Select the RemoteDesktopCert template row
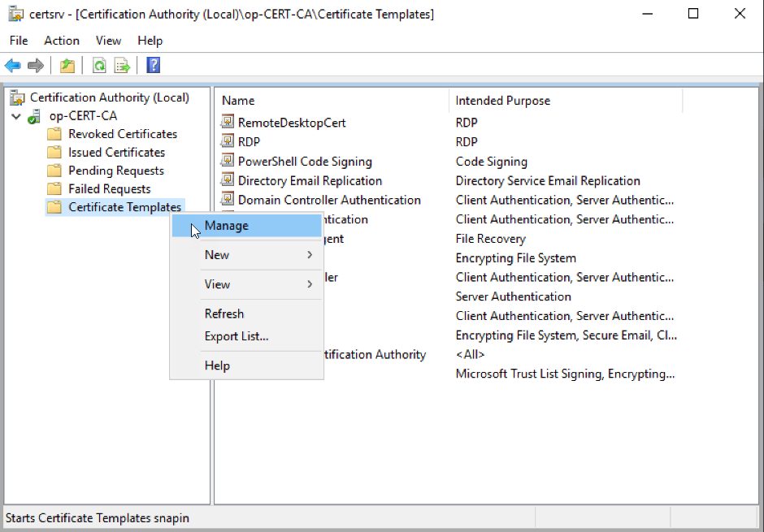 point(292,123)
